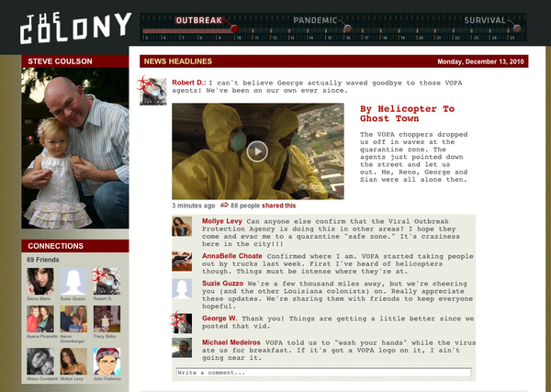Click the 'Write a comment...' field
551x392 pixels.
click(323, 373)
